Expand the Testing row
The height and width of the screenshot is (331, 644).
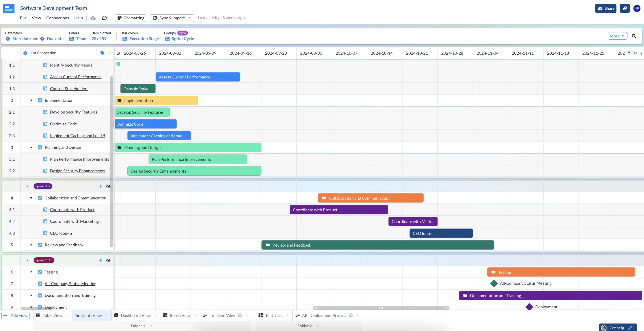pyautogui.click(x=31, y=272)
